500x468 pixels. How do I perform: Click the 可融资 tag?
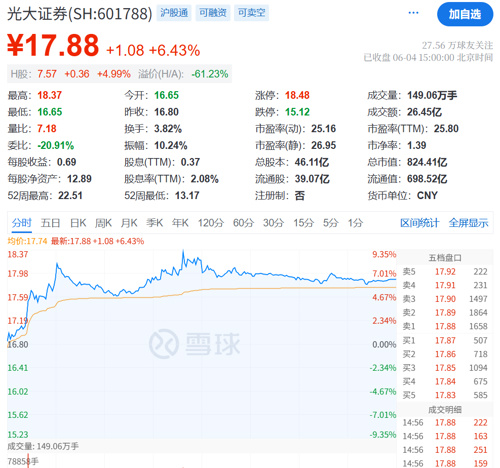213,13
